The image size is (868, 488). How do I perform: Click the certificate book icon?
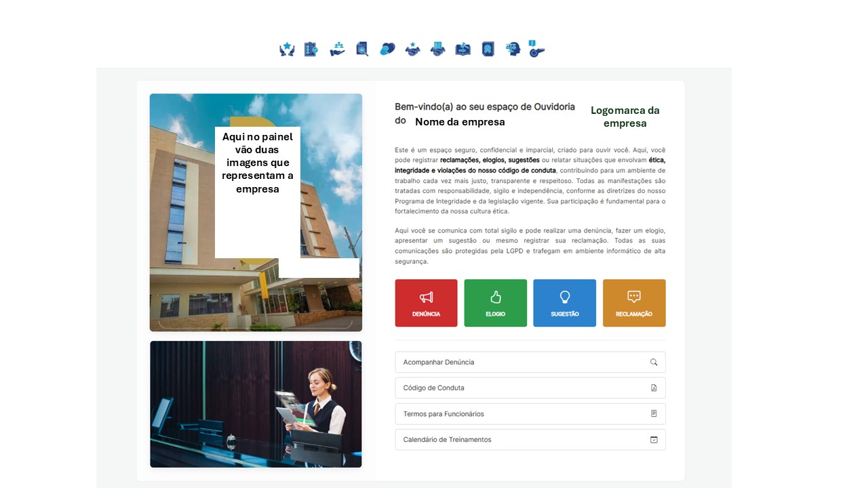[488, 49]
